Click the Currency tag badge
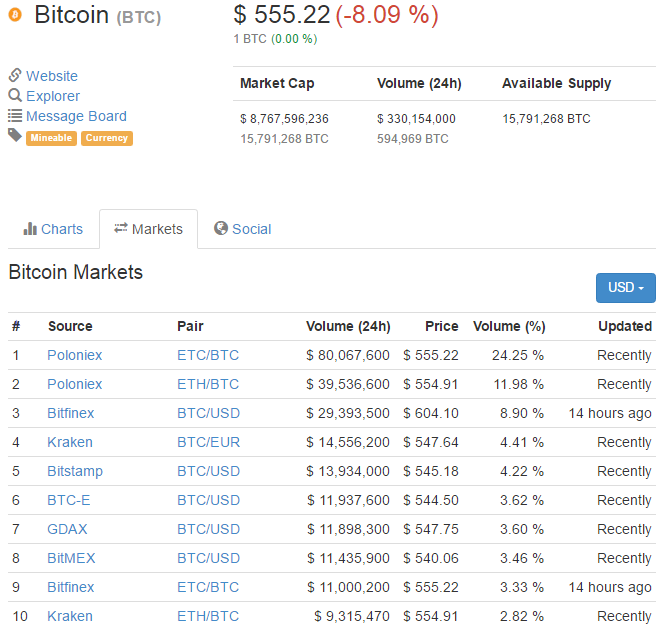 coord(106,138)
